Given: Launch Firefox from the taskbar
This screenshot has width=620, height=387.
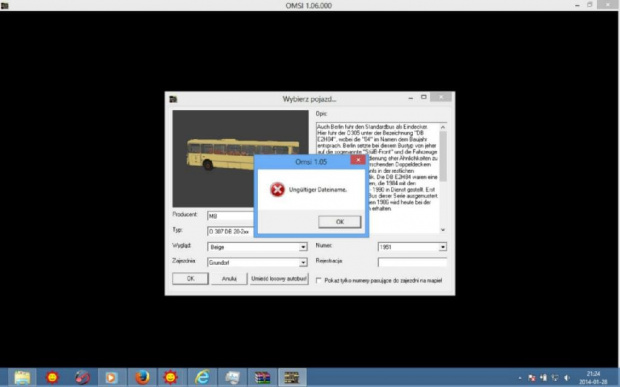Looking at the screenshot, I should coord(142,378).
